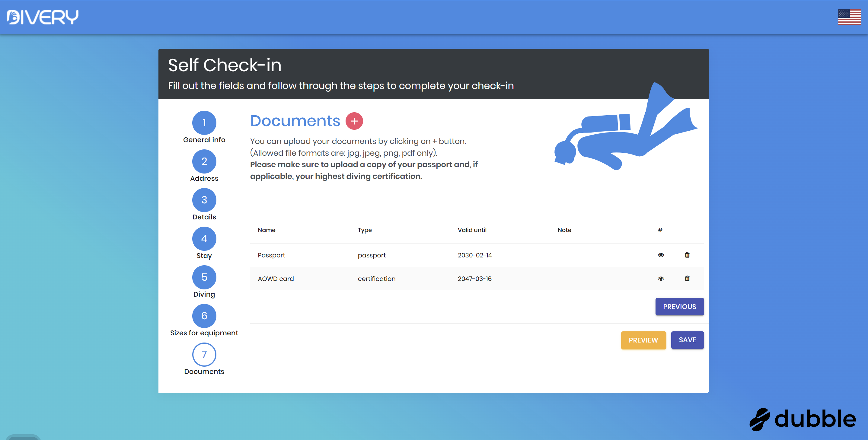
Task: Open step 4 Stay
Action: click(204, 238)
